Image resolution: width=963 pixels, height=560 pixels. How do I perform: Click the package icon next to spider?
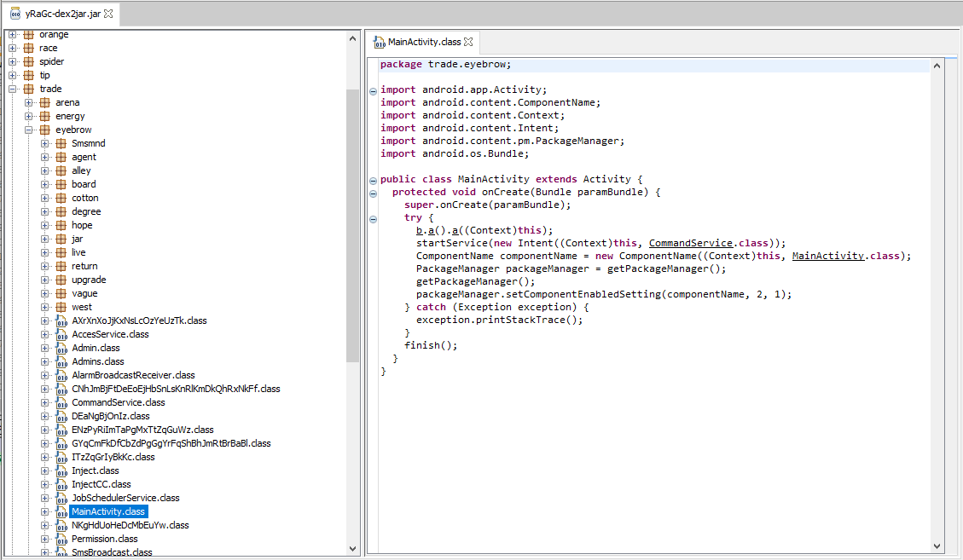(x=29, y=61)
